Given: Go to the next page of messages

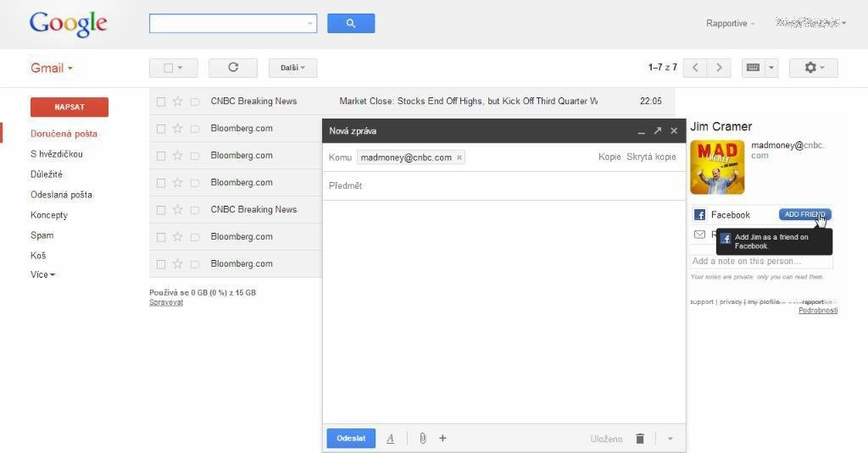Looking at the screenshot, I should (719, 68).
